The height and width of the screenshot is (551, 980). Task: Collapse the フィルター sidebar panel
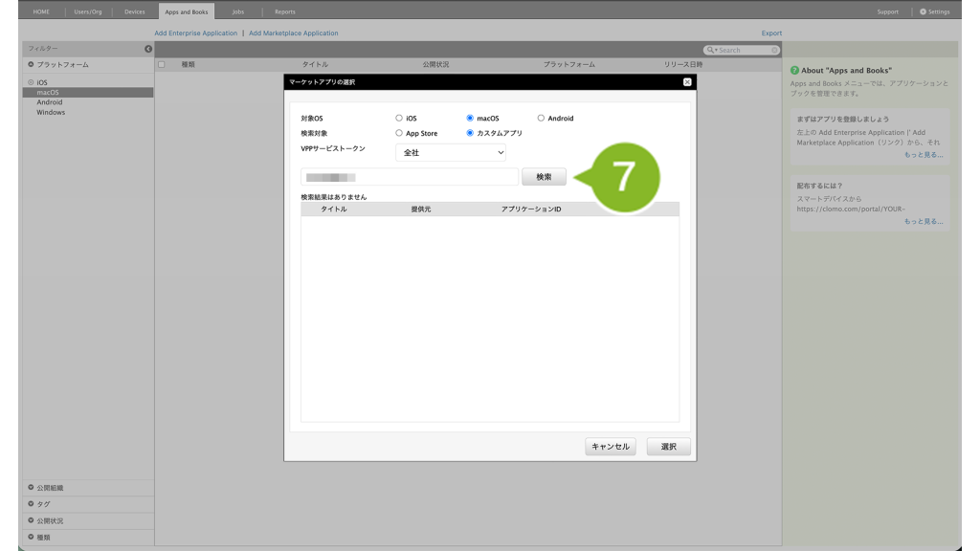coord(148,49)
